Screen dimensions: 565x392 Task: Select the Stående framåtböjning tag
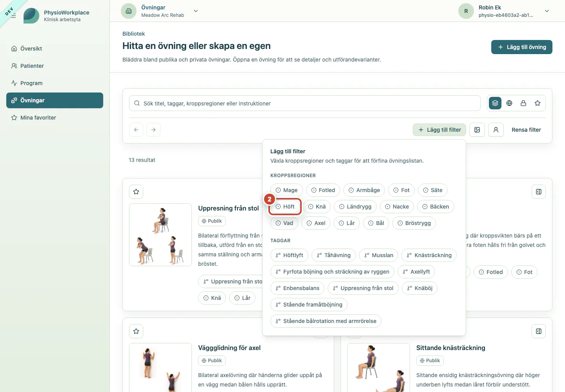pyautogui.click(x=309, y=305)
